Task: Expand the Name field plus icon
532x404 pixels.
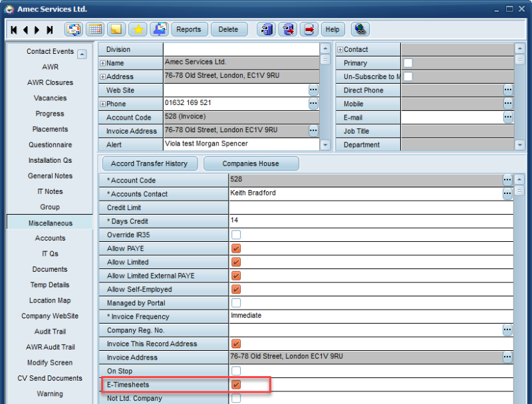Action: pyautogui.click(x=102, y=63)
